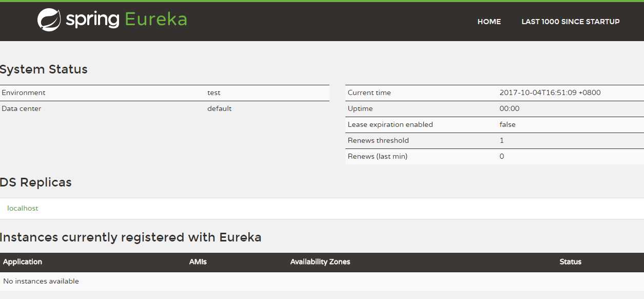Click the Lease expiration enabled label
Screen dimensions: 644x299
click(391, 124)
